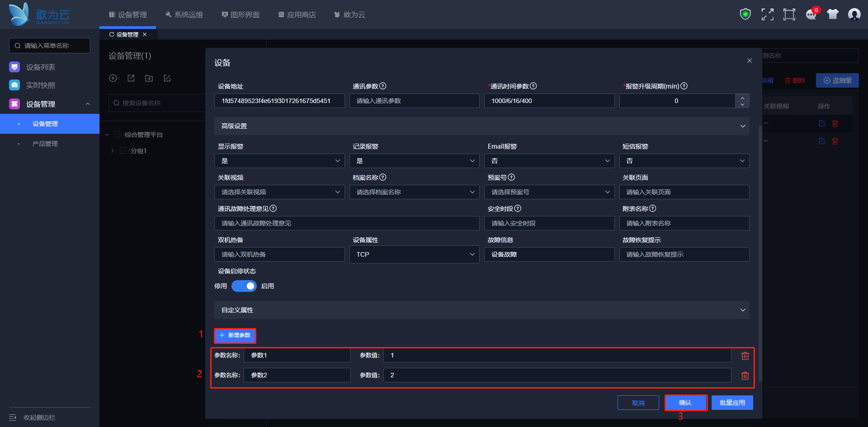Delete the 参数1 row with trash icon
The image size is (868, 427).
pos(745,356)
